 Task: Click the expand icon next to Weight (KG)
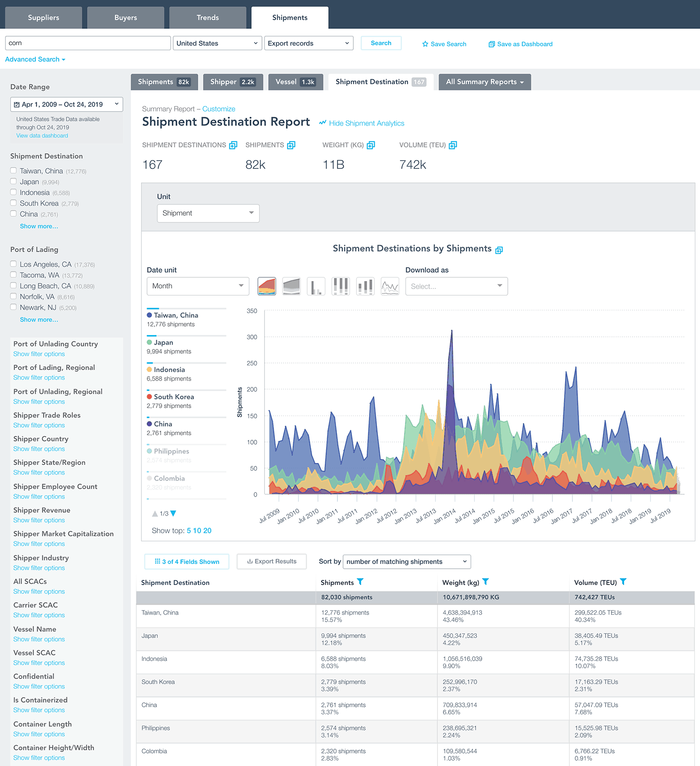(370, 145)
